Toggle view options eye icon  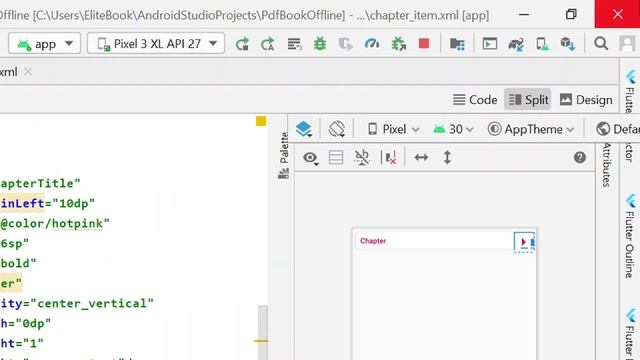point(311,158)
